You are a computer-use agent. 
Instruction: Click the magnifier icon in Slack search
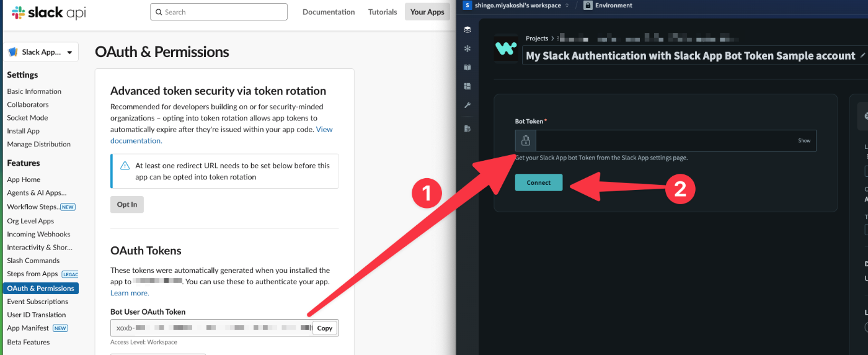(159, 12)
